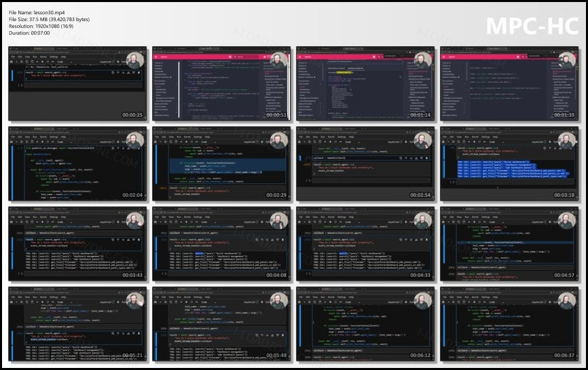The height and width of the screenshot is (370, 588).
Task: Click the thumbnail stamped 00:06:12
Action: 365,324
